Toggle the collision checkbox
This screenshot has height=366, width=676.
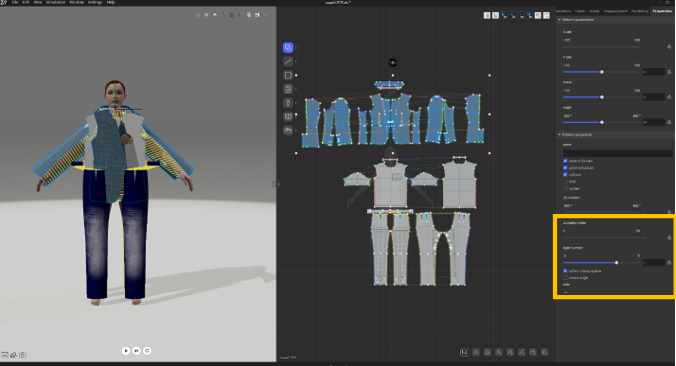[565, 175]
